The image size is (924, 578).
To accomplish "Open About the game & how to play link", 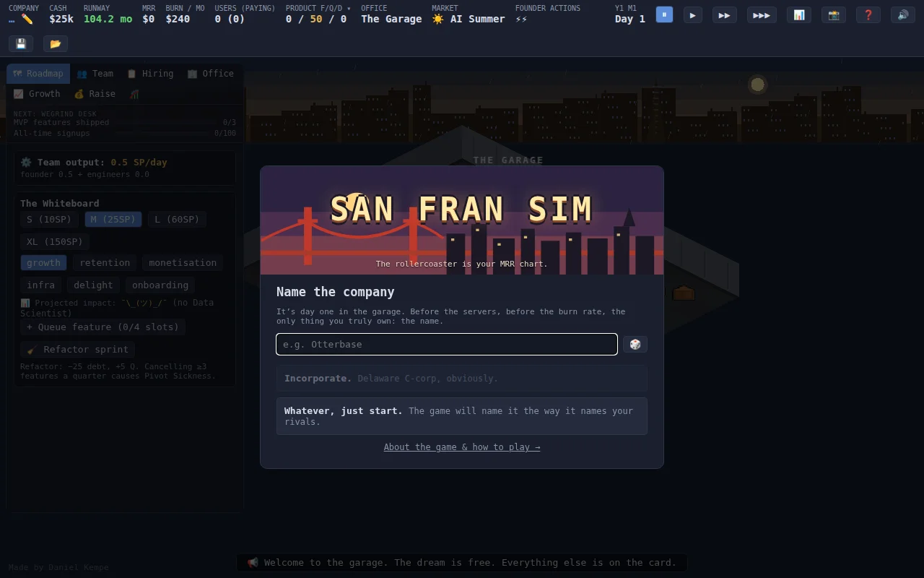I will point(462,447).
